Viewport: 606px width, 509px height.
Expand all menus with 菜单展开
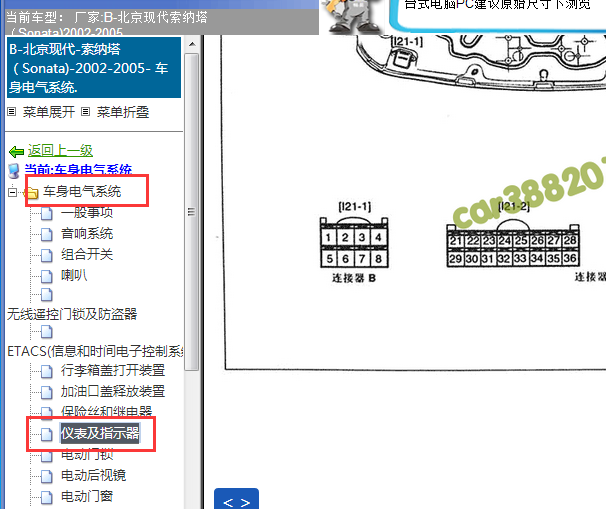click(49, 112)
